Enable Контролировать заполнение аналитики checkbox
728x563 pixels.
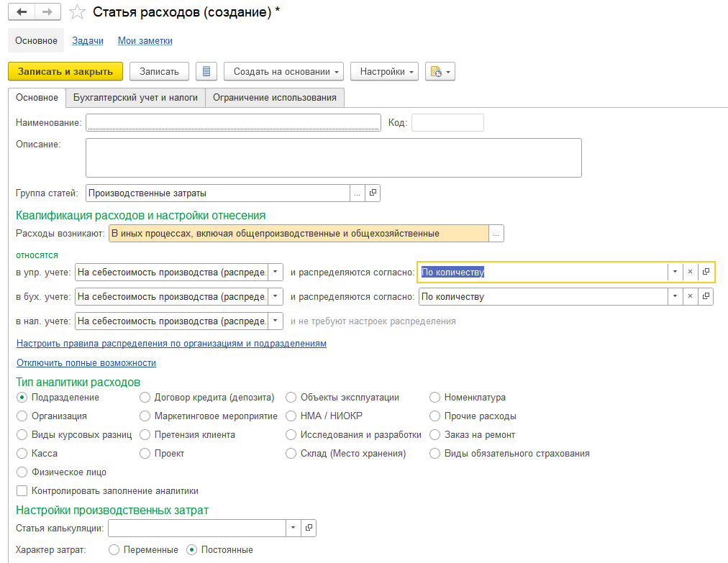click(x=22, y=491)
